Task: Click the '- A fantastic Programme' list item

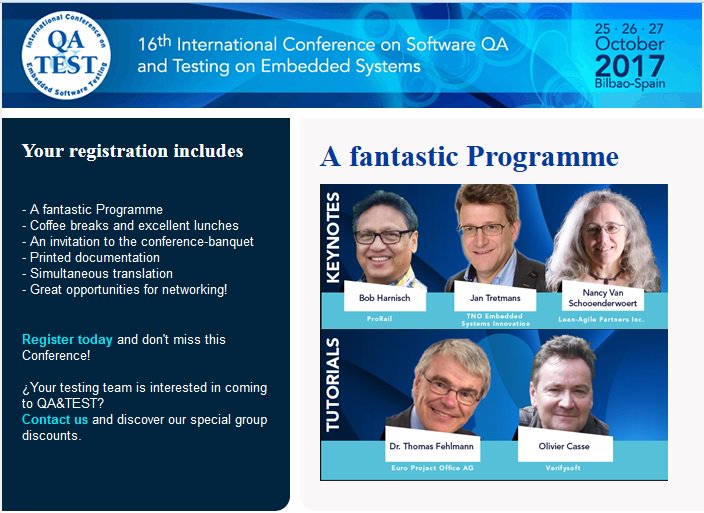Action: pyautogui.click(x=92, y=210)
